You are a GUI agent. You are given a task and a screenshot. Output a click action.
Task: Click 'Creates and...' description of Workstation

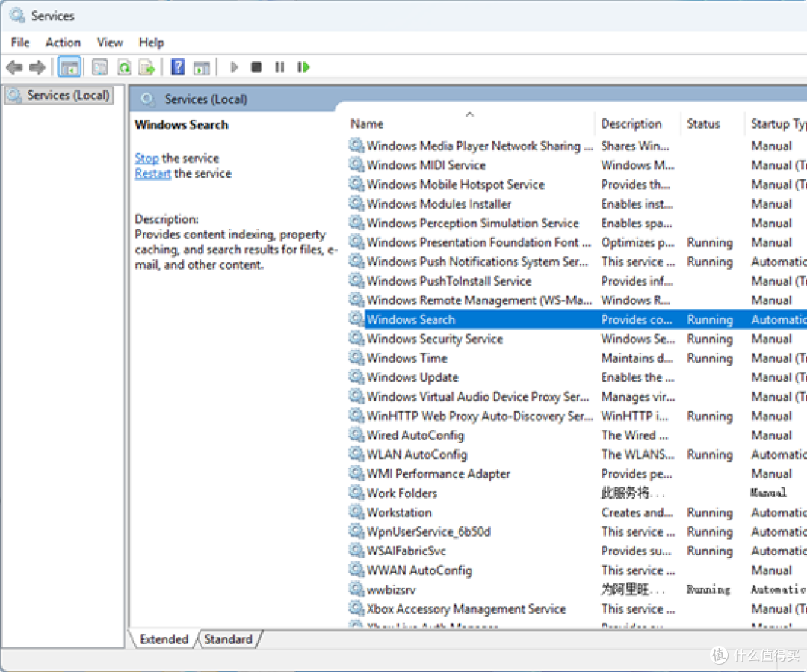[x=637, y=512]
